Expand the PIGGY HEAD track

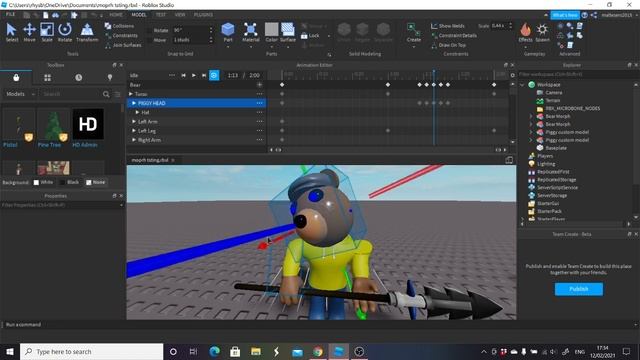coord(134,103)
